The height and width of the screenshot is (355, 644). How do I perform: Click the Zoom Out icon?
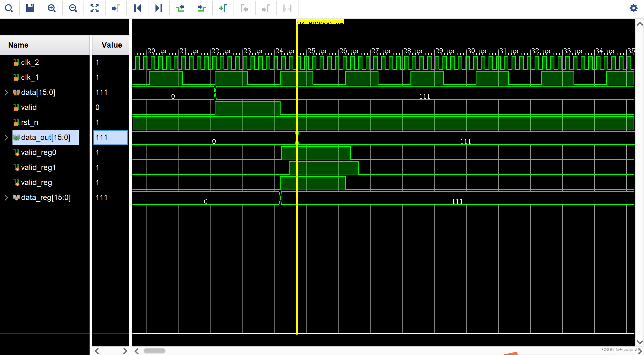coord(73,8)
